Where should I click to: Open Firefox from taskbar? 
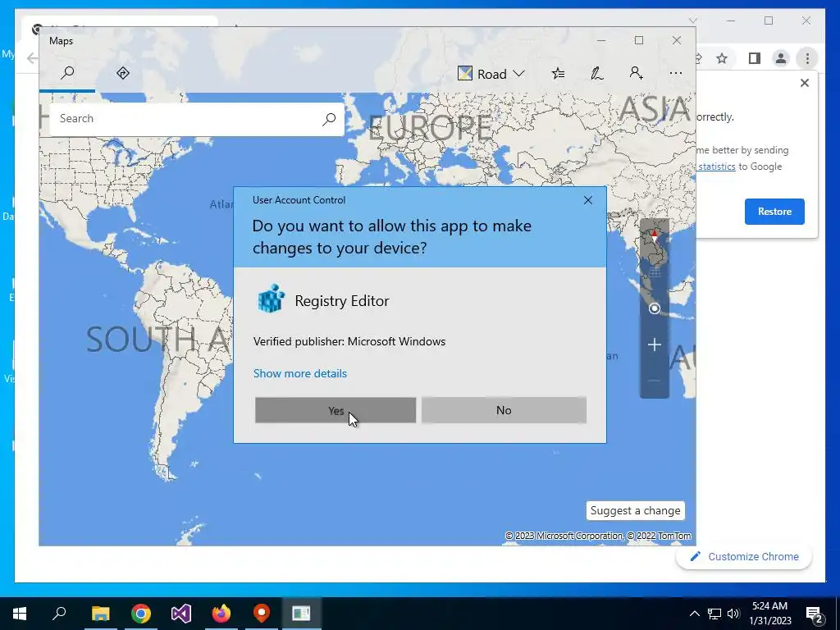(221, 614)
